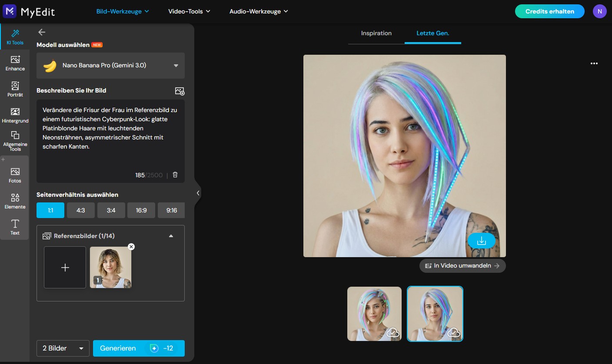Viewport: 612px width, 364px height.
Task: Click the Credits erhalten button
Action: click(x=549, y=11)
